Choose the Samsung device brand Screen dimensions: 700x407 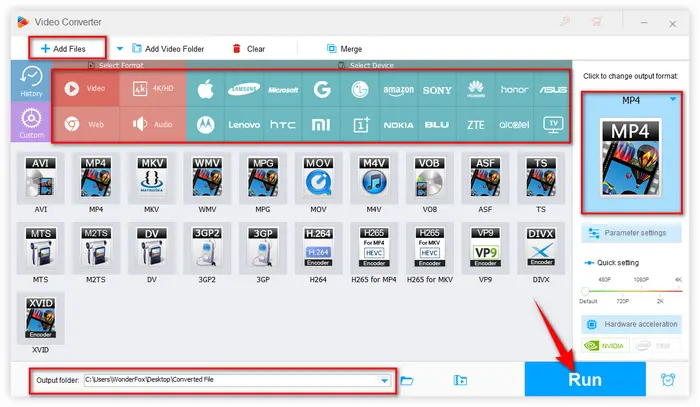click(x=244, y=89)
